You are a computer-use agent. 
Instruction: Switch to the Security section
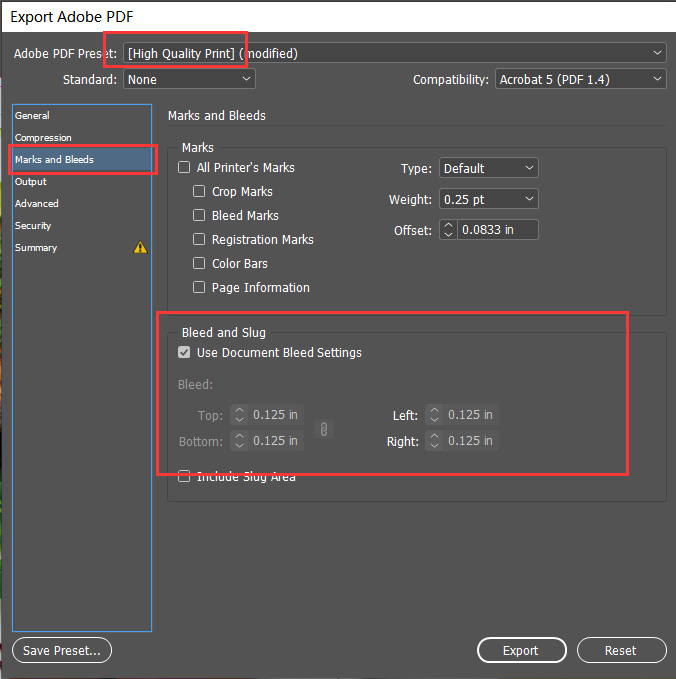tap(82, 226)
